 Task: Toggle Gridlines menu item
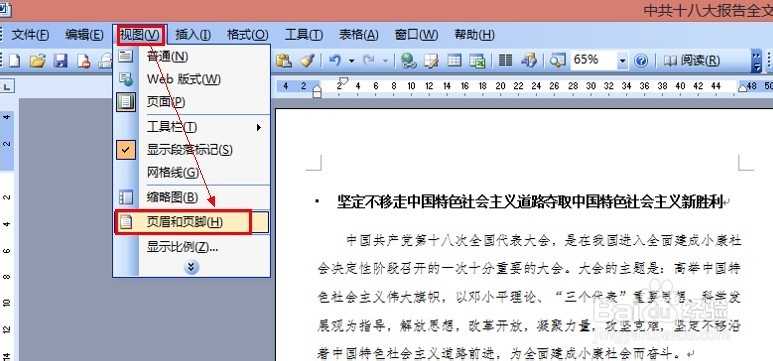(x=192, y=173)
